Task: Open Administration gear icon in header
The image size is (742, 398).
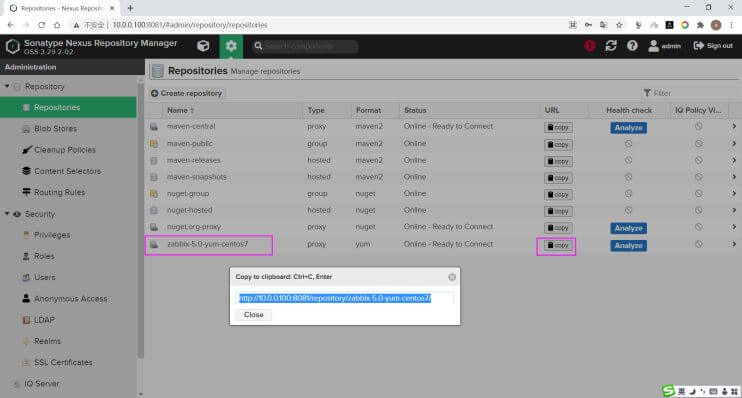Action: pos(231,46)
